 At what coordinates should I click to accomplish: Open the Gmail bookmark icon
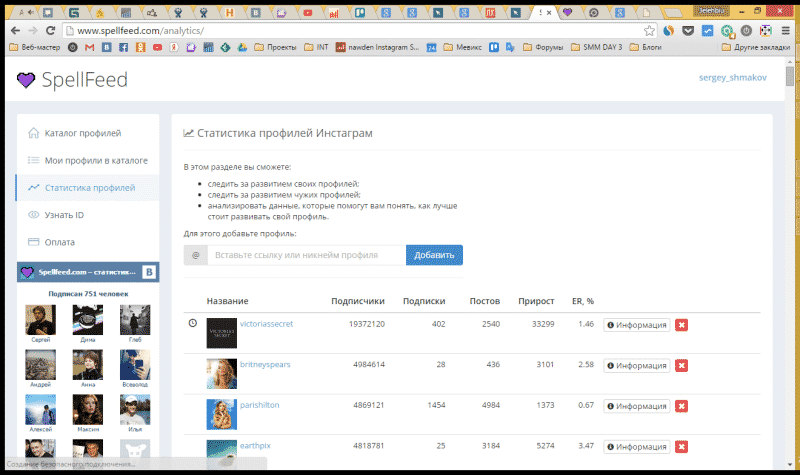pos(89,47)
